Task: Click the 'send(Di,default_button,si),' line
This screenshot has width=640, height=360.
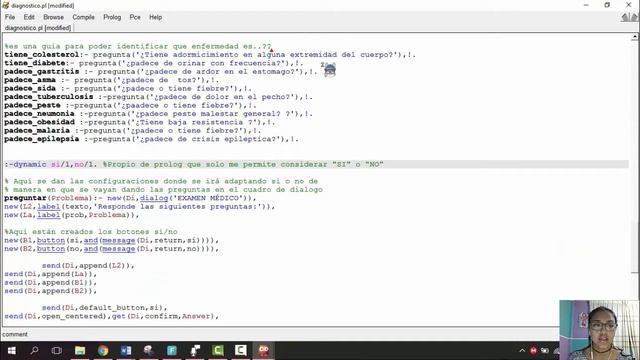Action: click(104, 307)
